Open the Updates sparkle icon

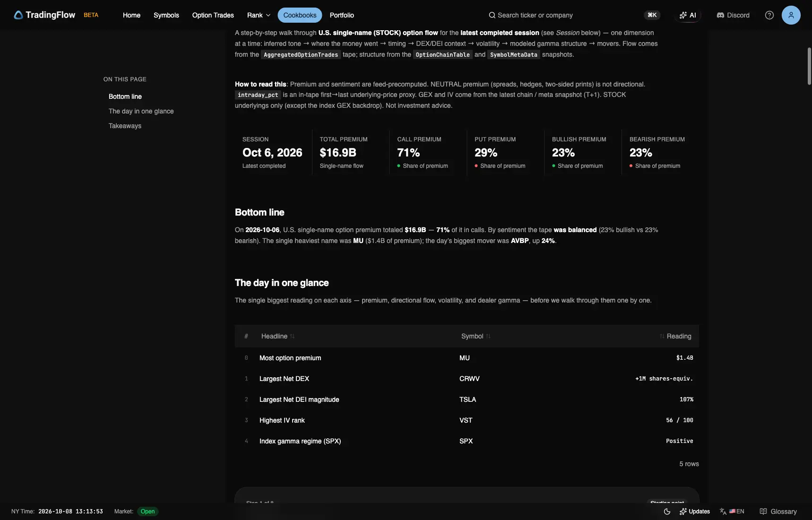[x=683, y=511]
